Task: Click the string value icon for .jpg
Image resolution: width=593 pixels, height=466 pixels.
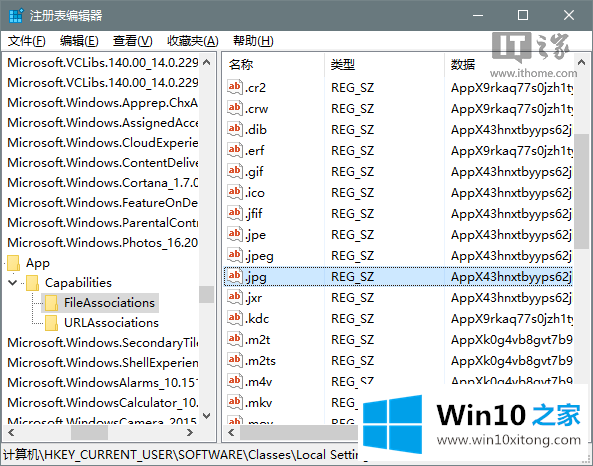Action: pyautogui.click(x=234, y=276)
